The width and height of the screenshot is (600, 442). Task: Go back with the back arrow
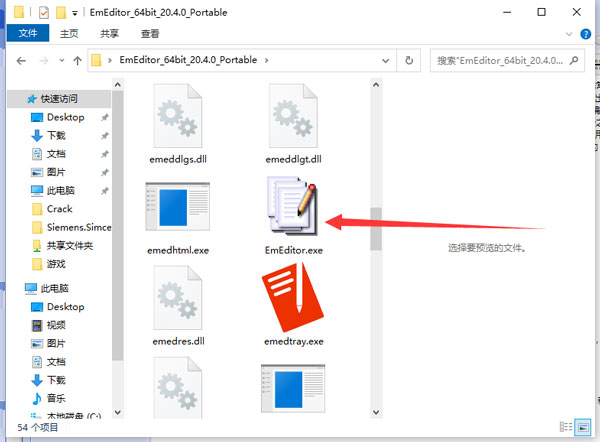point(21,60)
